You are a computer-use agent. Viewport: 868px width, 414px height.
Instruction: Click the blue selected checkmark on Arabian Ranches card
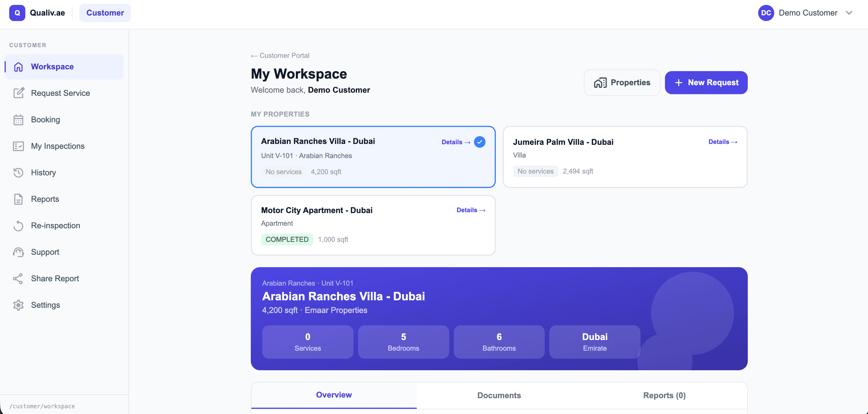pyautogui.click(x=479, y=142)
